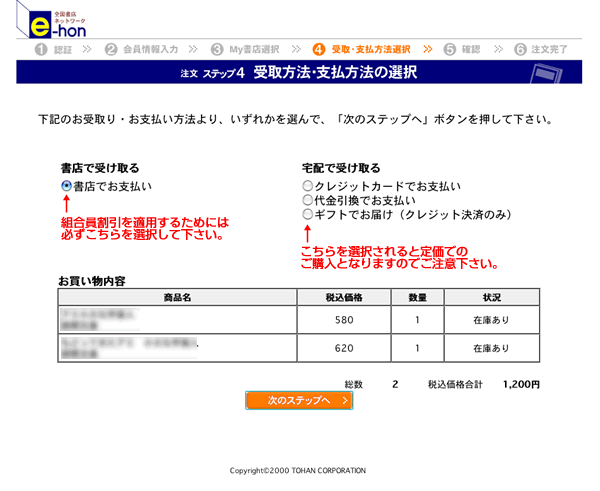Click the 税込価格 column header

(344, 297)
